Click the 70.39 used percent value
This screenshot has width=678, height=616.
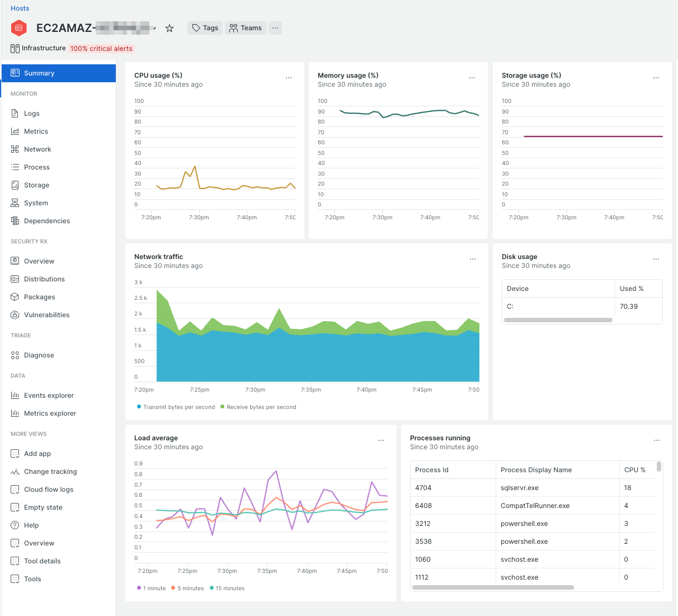coord(629,307)
